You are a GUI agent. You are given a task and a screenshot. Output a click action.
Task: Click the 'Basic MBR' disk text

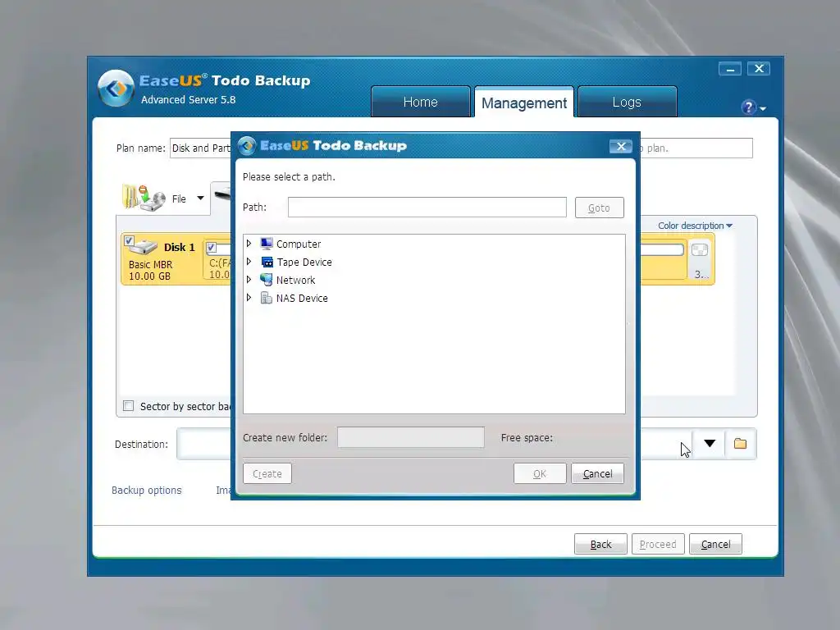pos(151,265)
